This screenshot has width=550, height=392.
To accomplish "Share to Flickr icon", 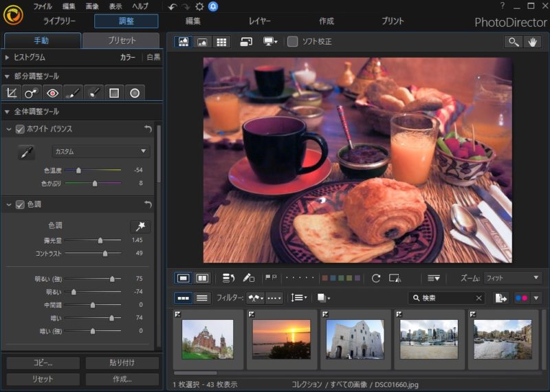I will (522, 298).
